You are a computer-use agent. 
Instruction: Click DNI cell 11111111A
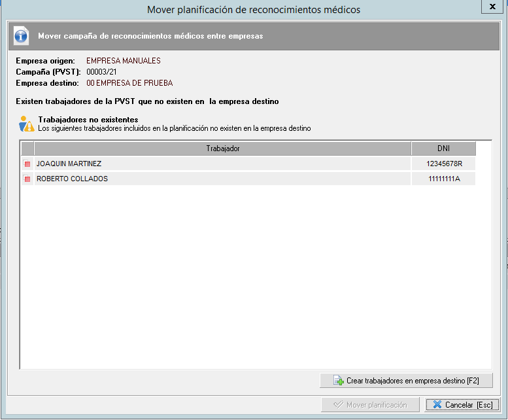(x=443, y=179)
